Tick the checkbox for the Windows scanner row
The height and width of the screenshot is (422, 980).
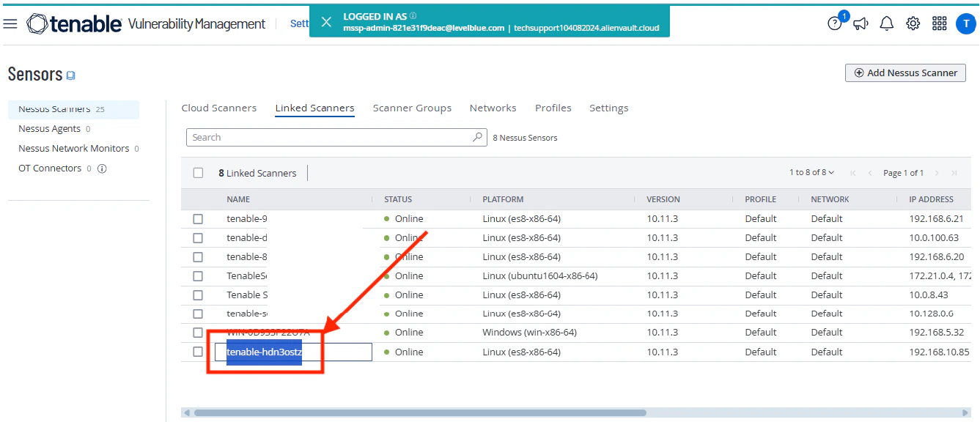pyautogui.click(x=198, y=333)
